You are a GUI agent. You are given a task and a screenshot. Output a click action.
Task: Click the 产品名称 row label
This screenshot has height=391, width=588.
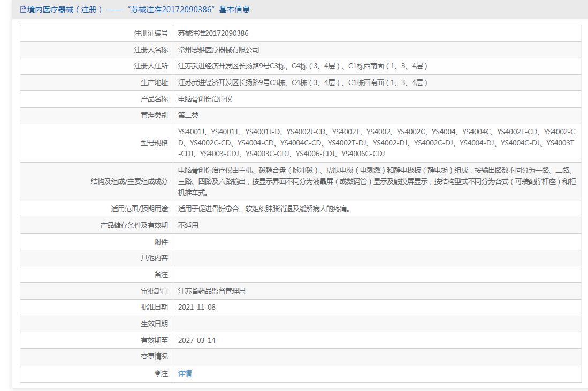point(155,99)
